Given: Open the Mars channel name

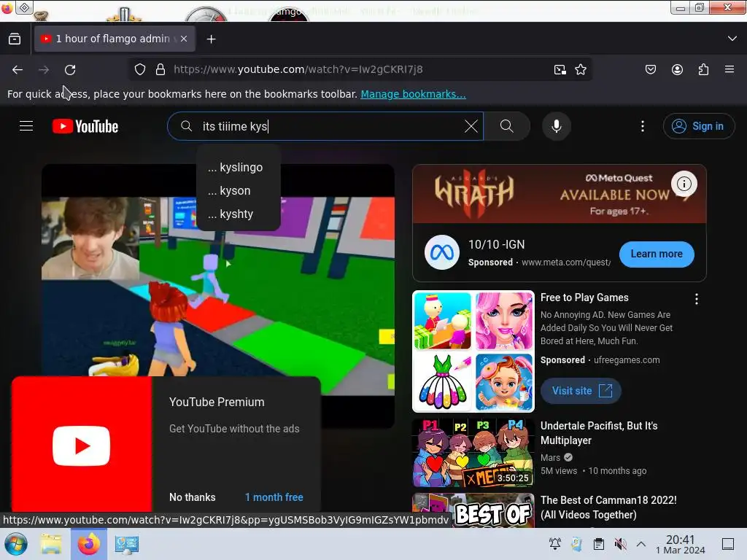Looking at the screenshot, I should (x=550, y=458).
